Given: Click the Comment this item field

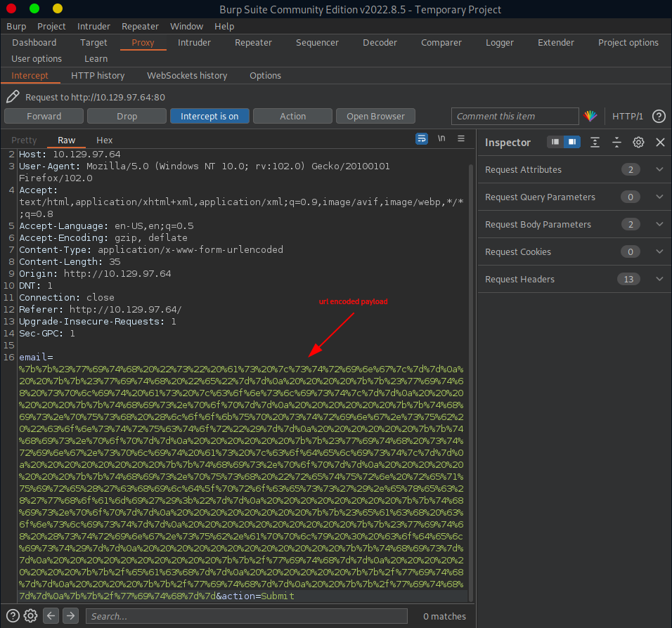Looking at the screenshot, I should 515,116.
